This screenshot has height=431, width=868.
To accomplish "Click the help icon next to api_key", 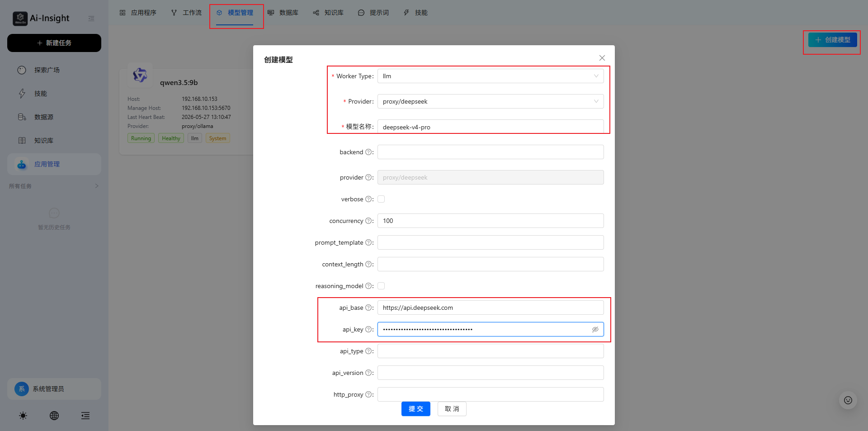I will [368, 329].
